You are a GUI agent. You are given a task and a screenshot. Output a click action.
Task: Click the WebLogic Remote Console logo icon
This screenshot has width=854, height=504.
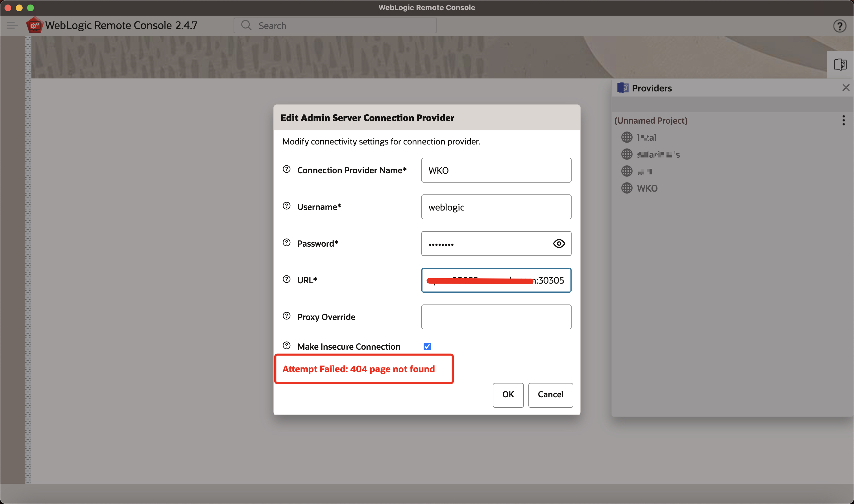tap(35, 25)
